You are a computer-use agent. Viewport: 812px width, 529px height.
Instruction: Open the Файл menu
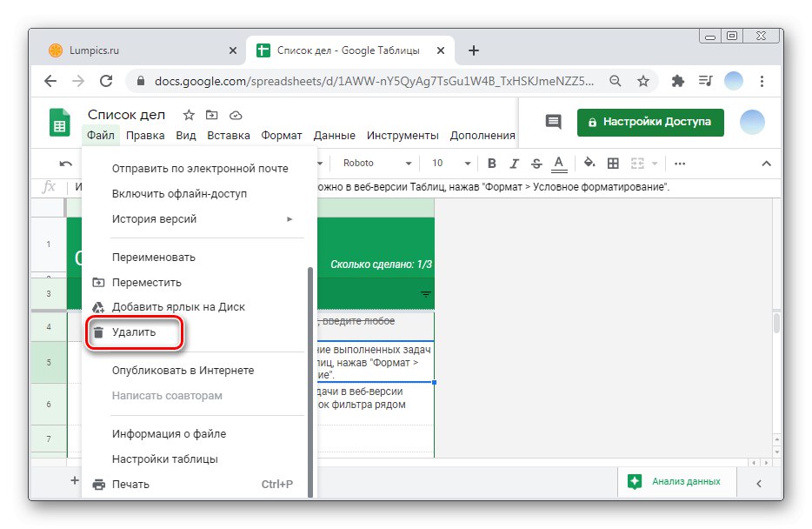pos(101,135)
